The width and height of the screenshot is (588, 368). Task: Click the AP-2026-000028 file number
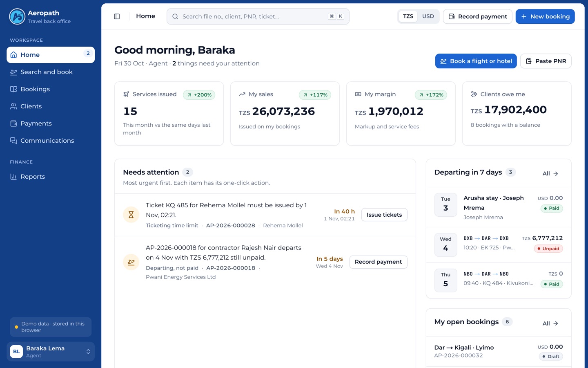[x=231, y=226]
